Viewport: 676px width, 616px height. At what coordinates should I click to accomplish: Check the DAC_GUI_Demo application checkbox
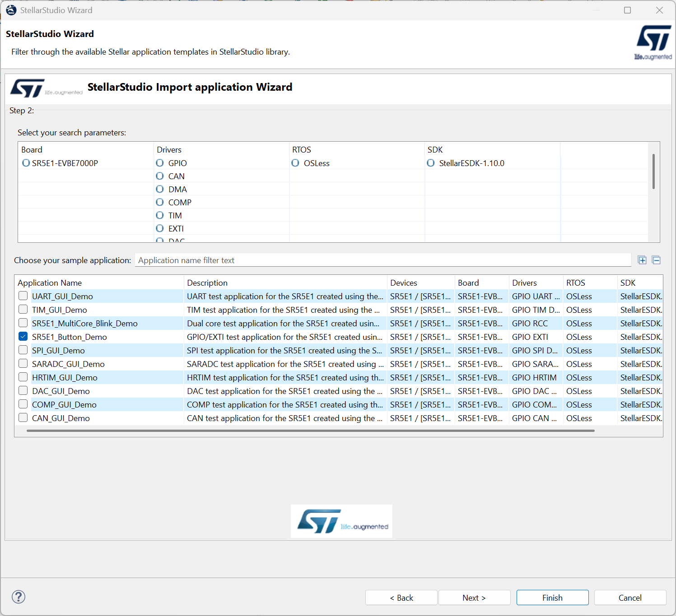(x=23, y=391)
